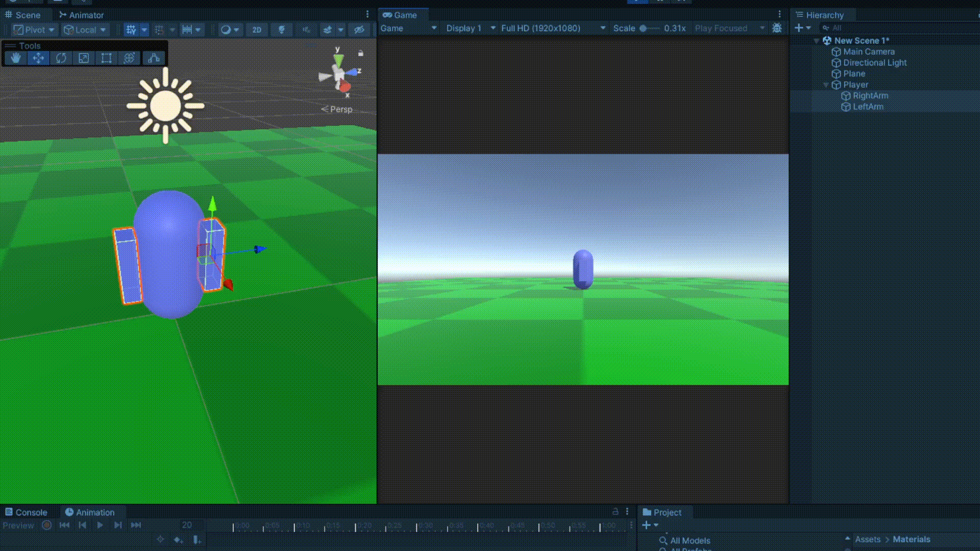980x551 pixels.
Task: Select the Rotate tool
Action: click(x=61, y=58)
